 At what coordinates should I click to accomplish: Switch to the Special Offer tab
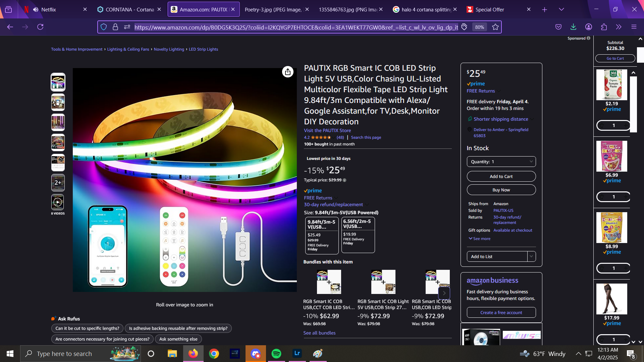490,9
